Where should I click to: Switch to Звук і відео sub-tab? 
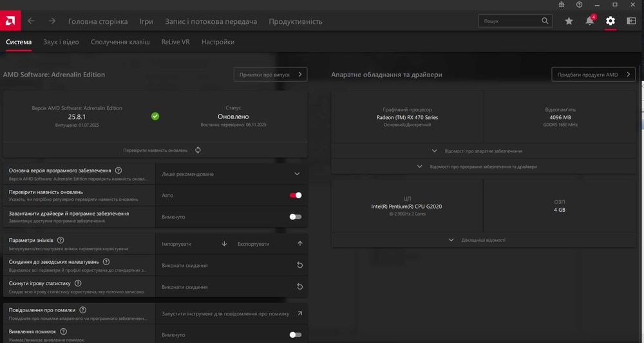click(x=61, y=42)
